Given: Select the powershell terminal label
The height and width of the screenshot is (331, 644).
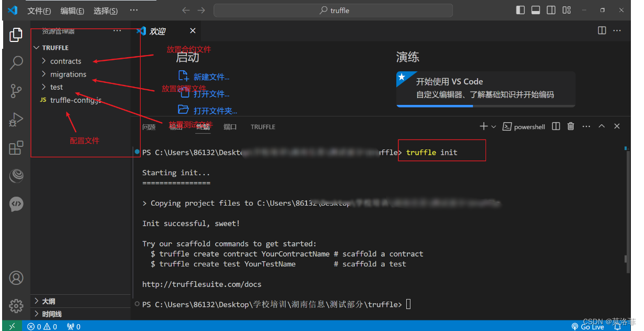Looking at the screenshot, I should 524,126.
